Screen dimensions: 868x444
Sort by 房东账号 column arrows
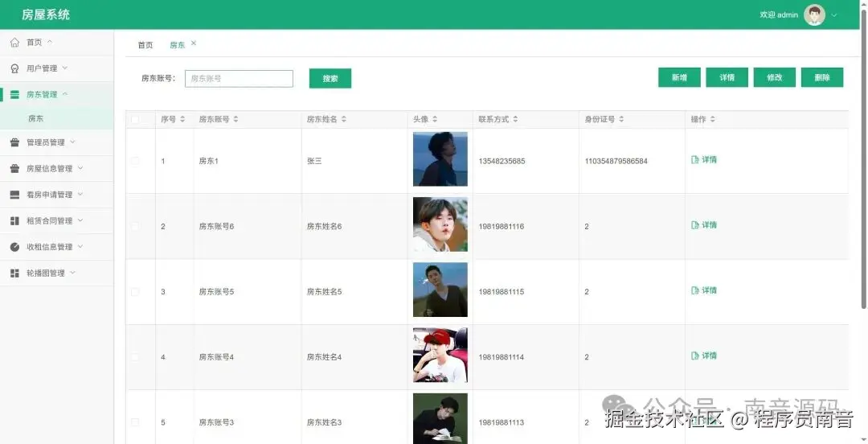(x=235, y=119)
